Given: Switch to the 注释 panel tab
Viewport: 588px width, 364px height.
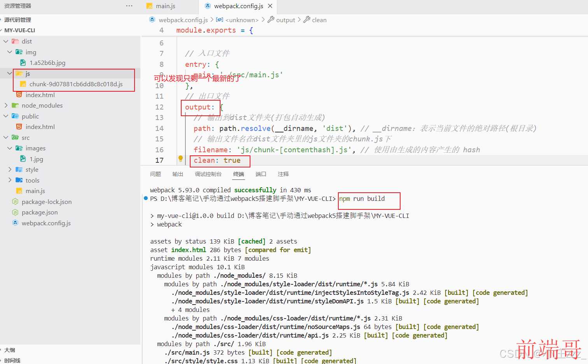Looking at the screenshot, I should pyautogui.click(x=283, y=174).
